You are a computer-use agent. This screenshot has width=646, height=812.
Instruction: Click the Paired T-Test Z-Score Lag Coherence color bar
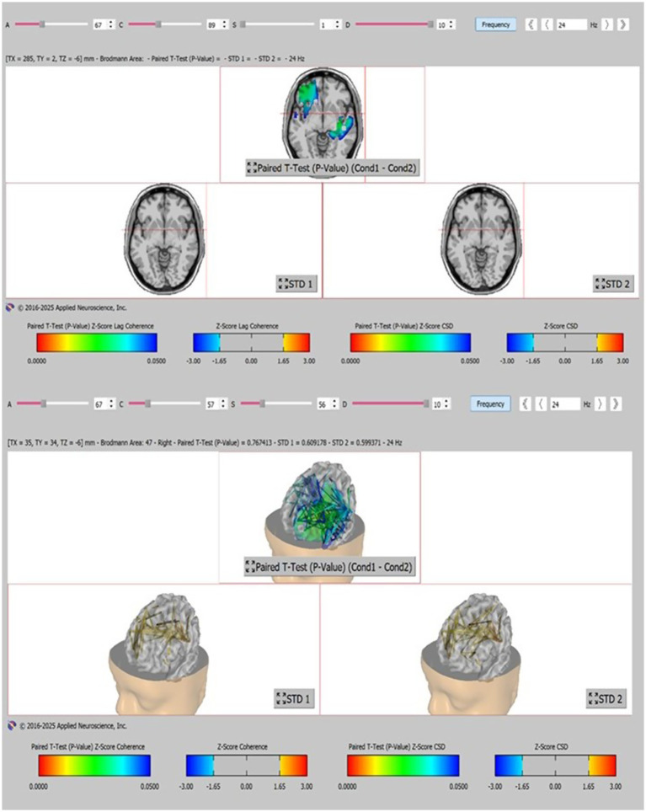pyautogui.click(x=97, y=343)
